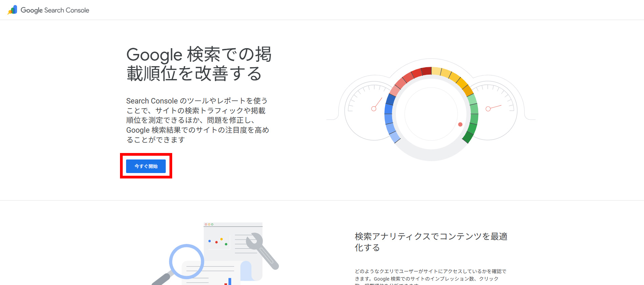Screen dimensions: 644x285
Task: Click the browser window dots in illustration
Action: (209, 224)
